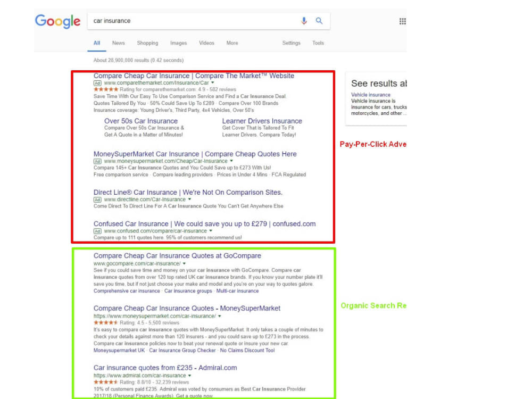Open search Settings
532x399 pixels.
pyautogui.click(x=291, y=43)
